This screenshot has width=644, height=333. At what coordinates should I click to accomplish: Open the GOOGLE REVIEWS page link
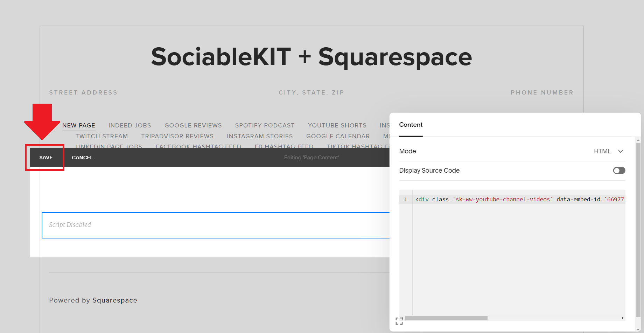click(193, 125)
